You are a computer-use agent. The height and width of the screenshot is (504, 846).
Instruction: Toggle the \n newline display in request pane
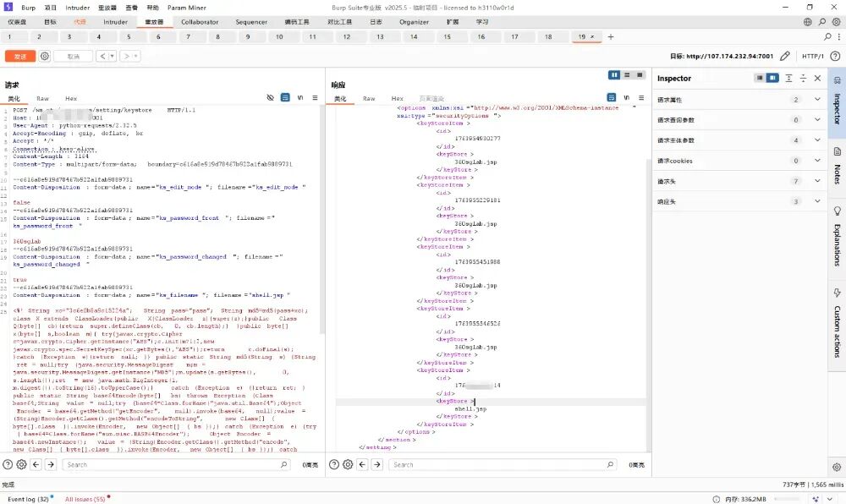click(x=300, y=97)
